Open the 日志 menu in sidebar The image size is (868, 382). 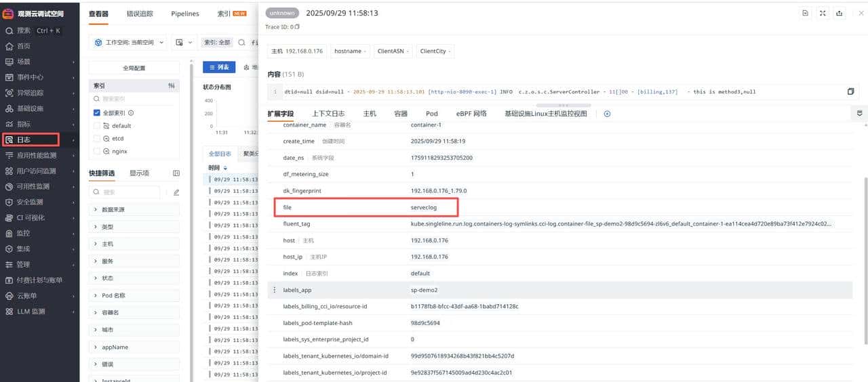pos(31,140)
